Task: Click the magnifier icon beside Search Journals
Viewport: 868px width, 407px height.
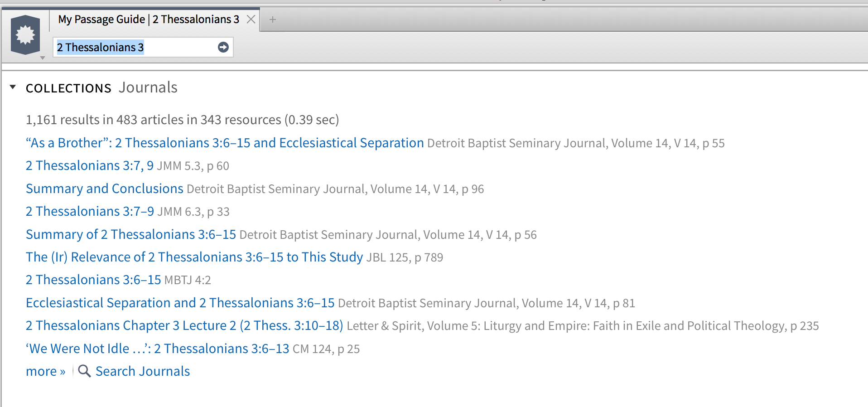Action: tap(84, 371)
